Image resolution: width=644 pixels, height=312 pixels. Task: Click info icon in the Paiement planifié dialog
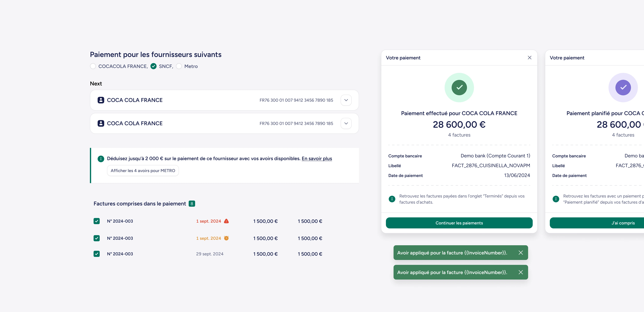pyautogui.click(x=556, y=199)
